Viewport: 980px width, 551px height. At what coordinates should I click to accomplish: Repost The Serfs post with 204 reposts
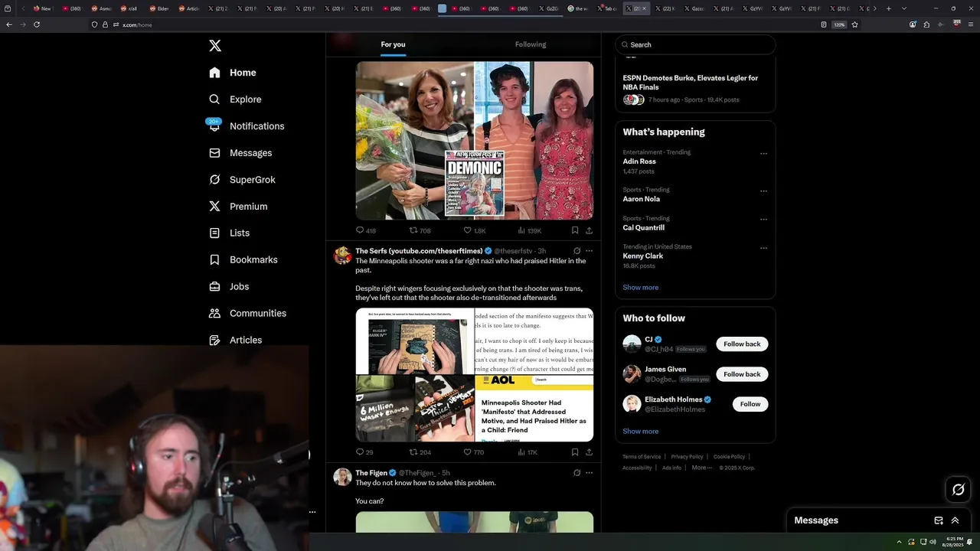[420, 452]
